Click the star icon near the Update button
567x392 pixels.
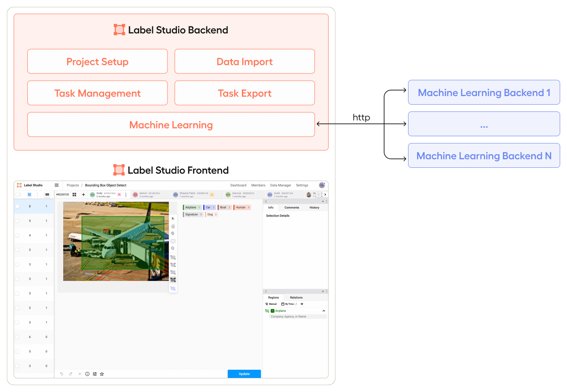(102, 374)
